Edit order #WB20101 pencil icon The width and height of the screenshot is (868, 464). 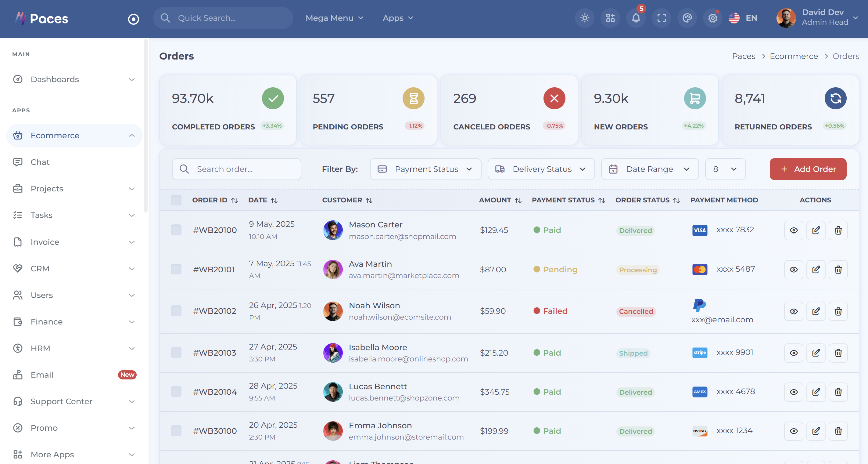click(816, 270)
